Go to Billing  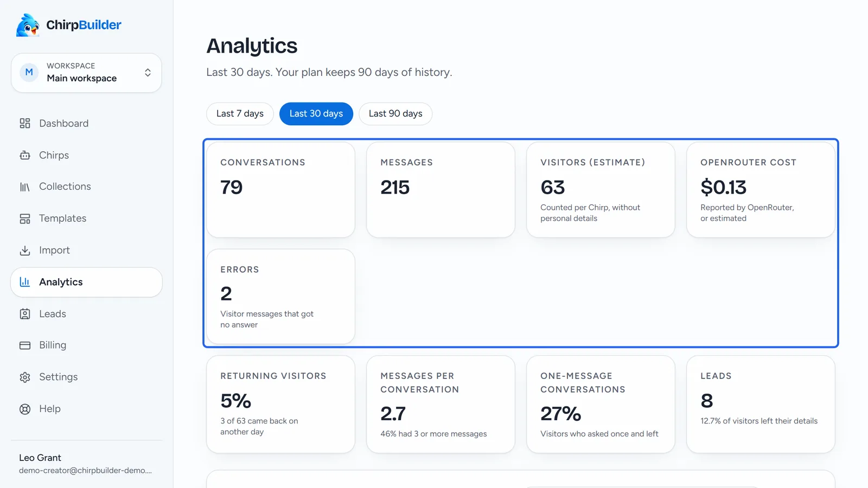click(86, 345)
